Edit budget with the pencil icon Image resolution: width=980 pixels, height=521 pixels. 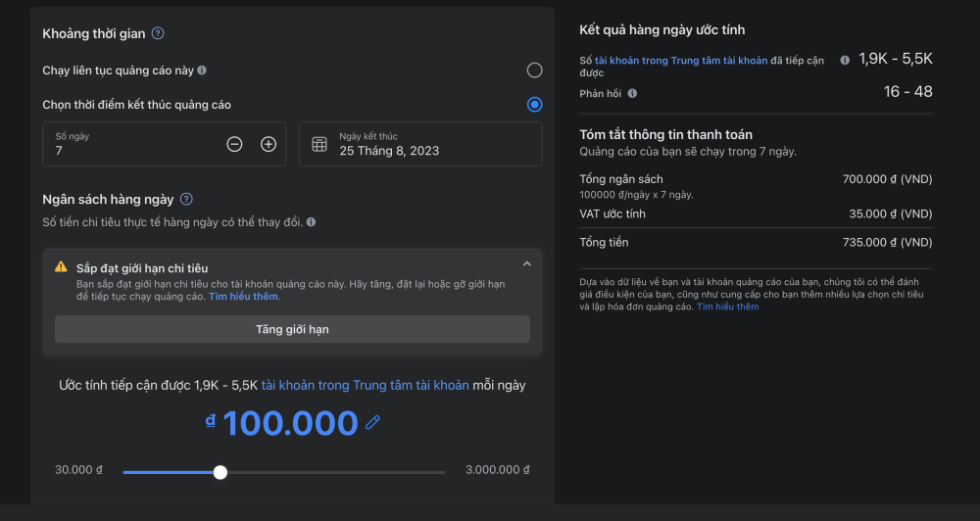tap(372, 423)
